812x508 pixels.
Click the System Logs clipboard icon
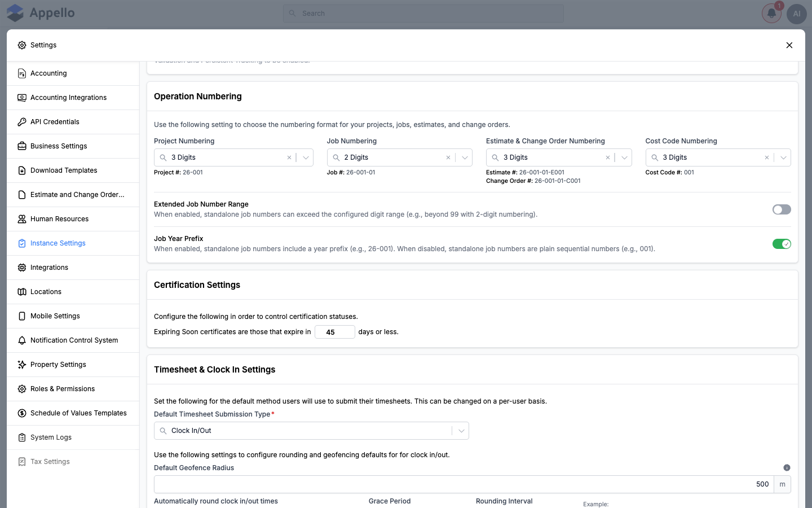pyautogui.click(x=22, y=437)
